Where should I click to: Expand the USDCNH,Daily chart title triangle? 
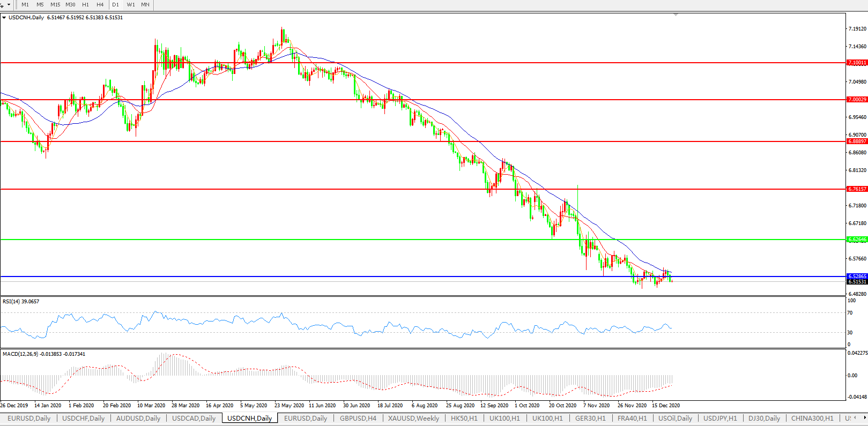[4, 18]
